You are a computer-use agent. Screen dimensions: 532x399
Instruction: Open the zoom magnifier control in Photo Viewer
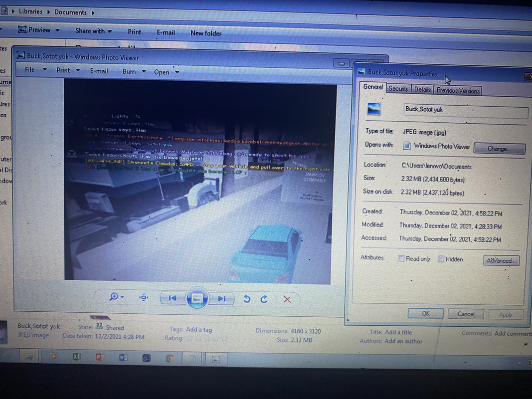[116, 297]
